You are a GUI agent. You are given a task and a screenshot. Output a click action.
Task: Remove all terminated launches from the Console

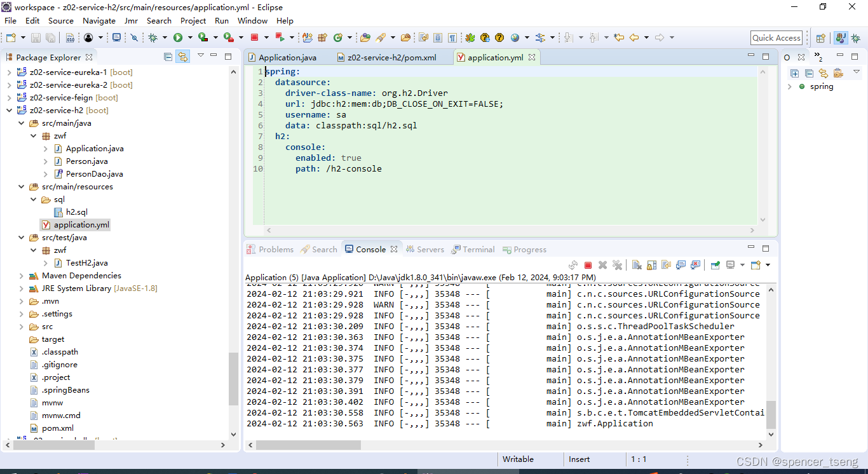click(x=618, y=266)
